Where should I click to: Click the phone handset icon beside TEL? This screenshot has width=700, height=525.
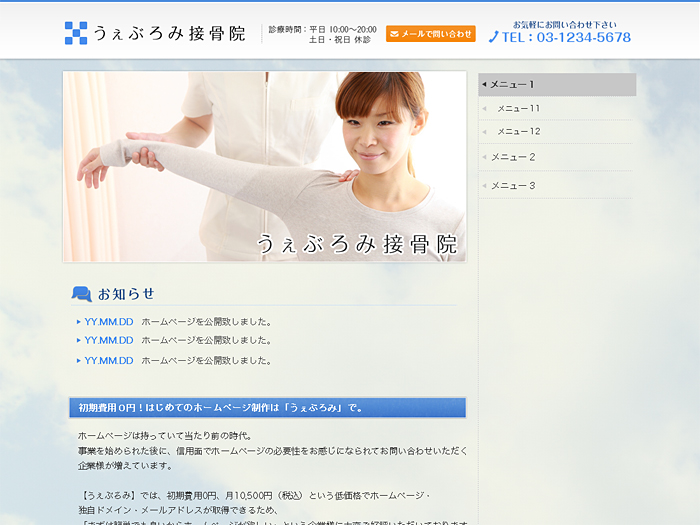click(x=493, y=37)
